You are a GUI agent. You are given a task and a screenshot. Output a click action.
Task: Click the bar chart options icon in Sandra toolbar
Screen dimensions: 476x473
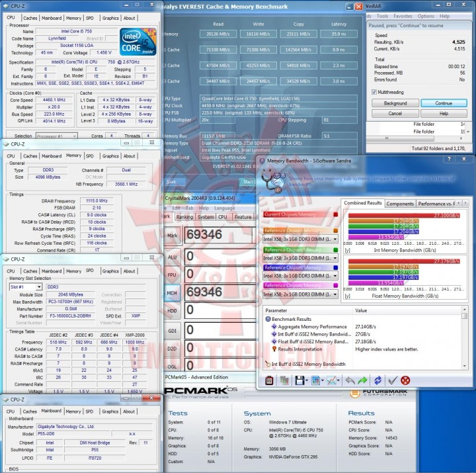[316, 380]
